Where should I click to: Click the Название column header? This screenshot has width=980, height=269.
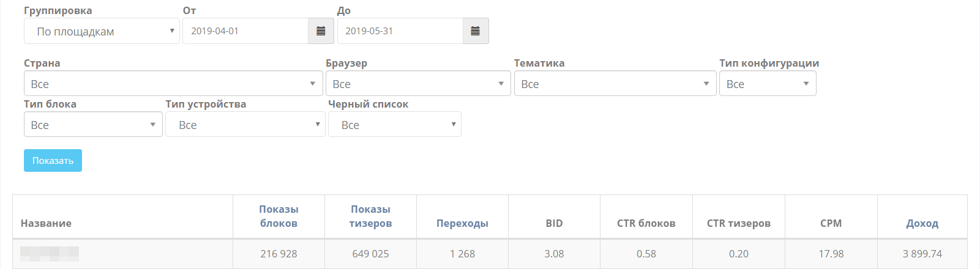click(x=46, y=223)
